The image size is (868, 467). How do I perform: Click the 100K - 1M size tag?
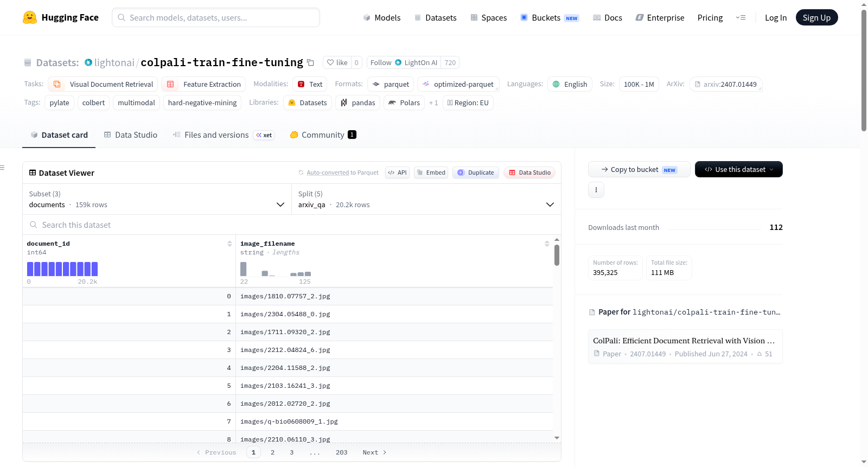[x=639, y=84]
